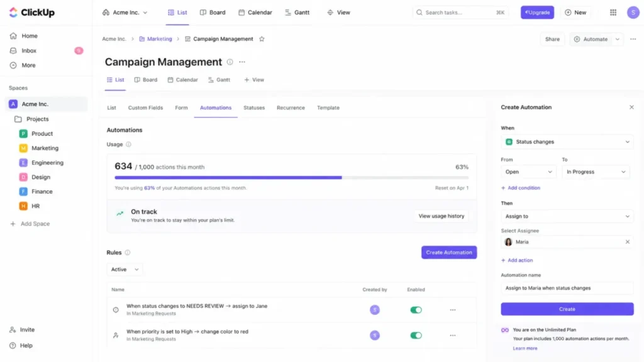644x362 pixels.
Task: Disable the priority High rule toggle
Action: (x=416, y=336)
